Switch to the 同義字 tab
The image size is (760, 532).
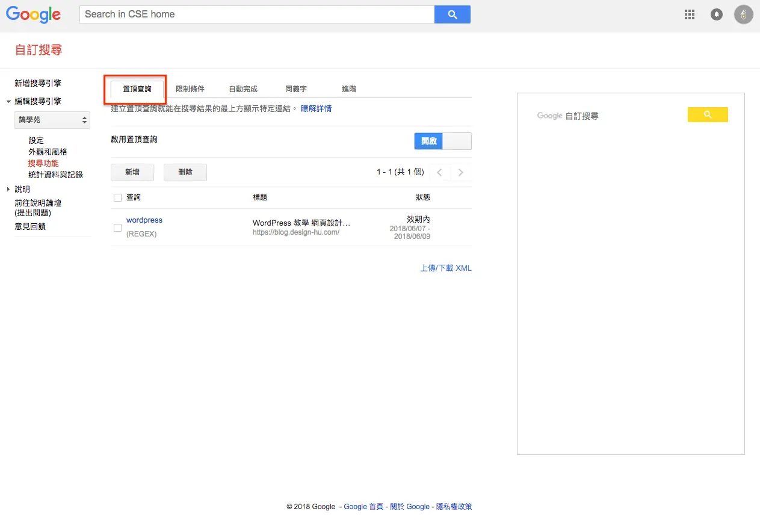coord(296,89)
